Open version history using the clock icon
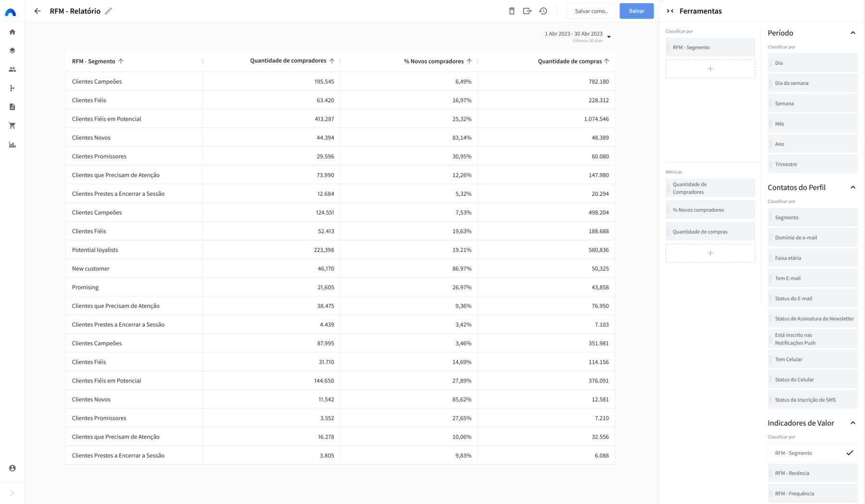Screen dimensions: 865x504 point(544,11)
